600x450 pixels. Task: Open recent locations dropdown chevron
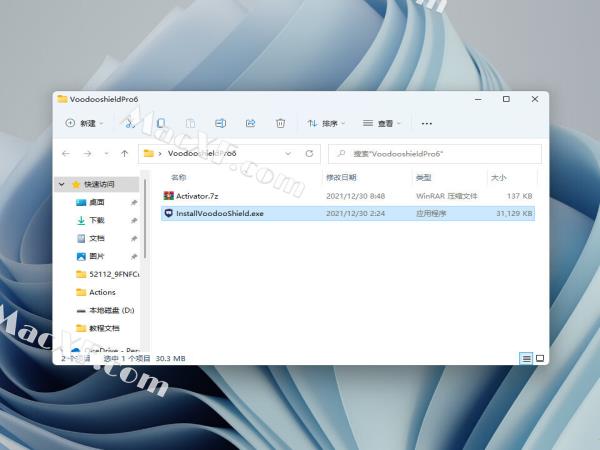pos(107,154)
